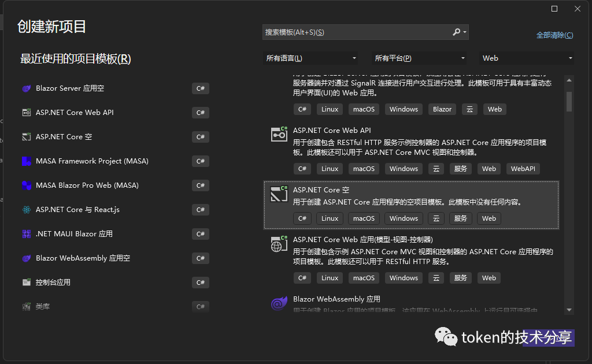Select 控制台应用 recent template
The height and width of the screenshot is (364, 592).
(x=115, y=282)
